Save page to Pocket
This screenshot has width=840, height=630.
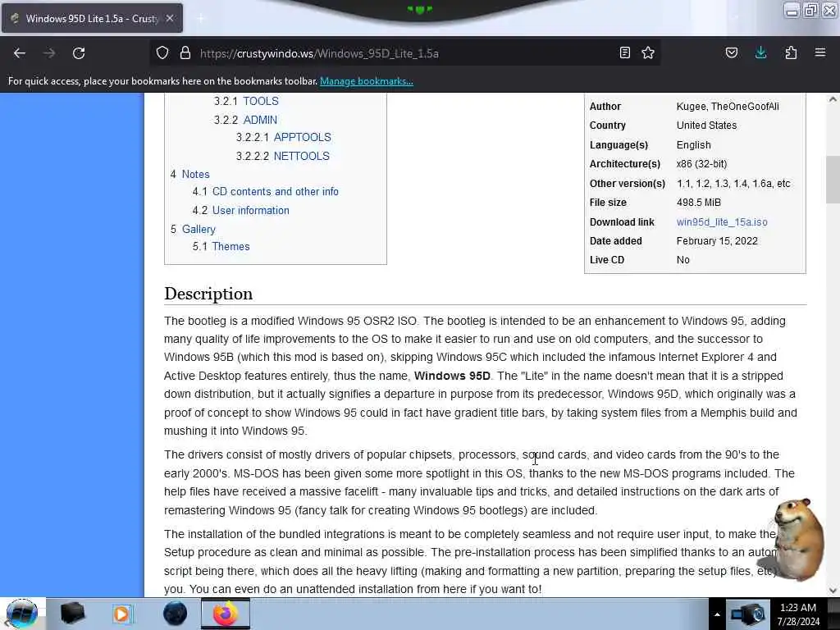[x=731, y=52]
